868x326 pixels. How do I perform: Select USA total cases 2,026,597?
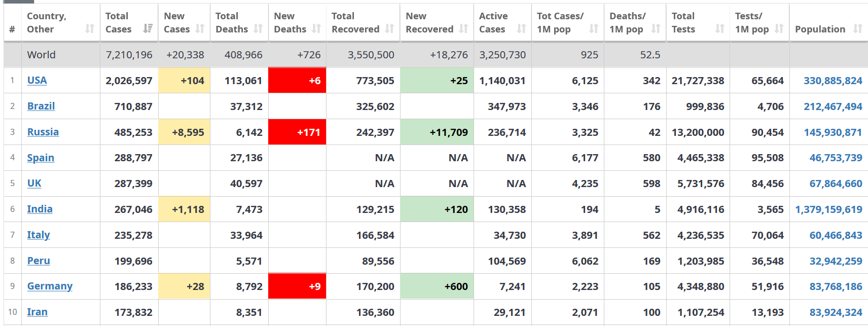(129, 81)
